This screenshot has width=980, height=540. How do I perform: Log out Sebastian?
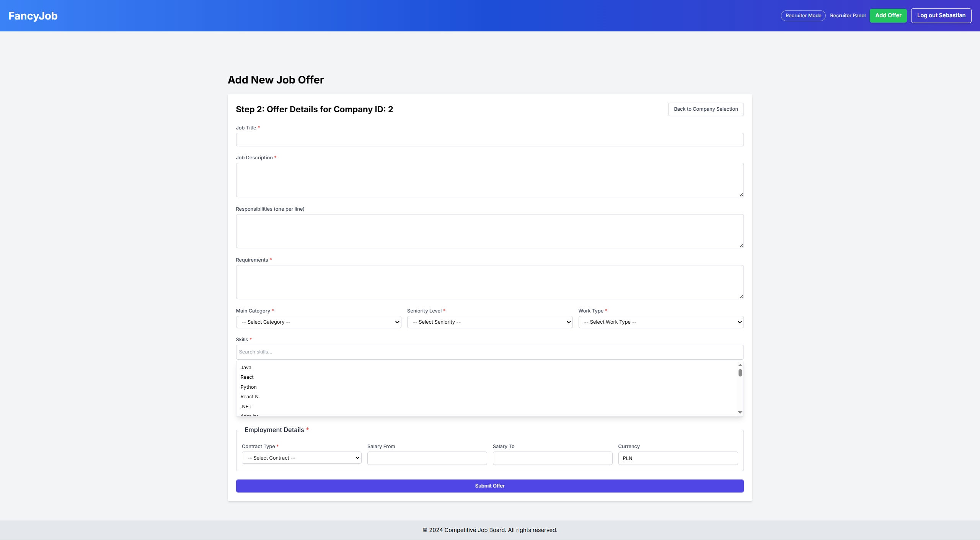click(941, 16)
